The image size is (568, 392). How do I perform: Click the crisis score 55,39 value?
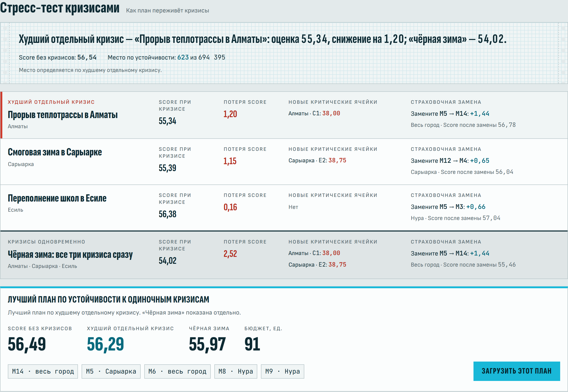[168, 168]
